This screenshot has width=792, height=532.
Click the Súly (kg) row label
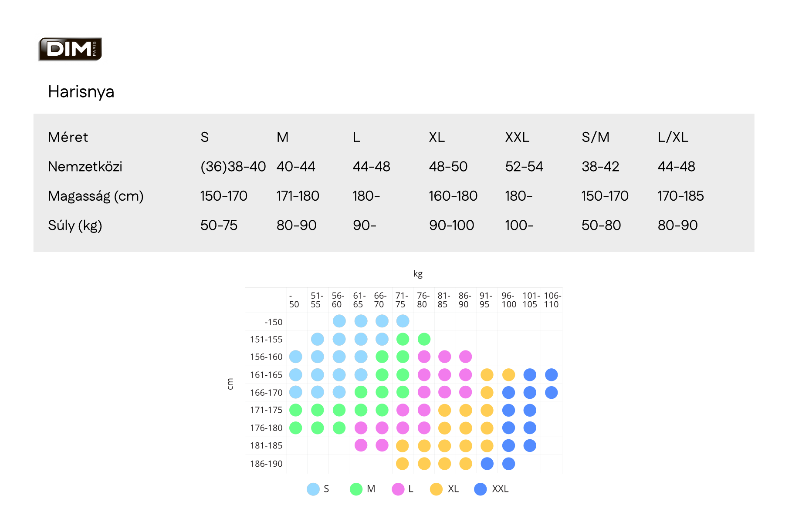75,226
